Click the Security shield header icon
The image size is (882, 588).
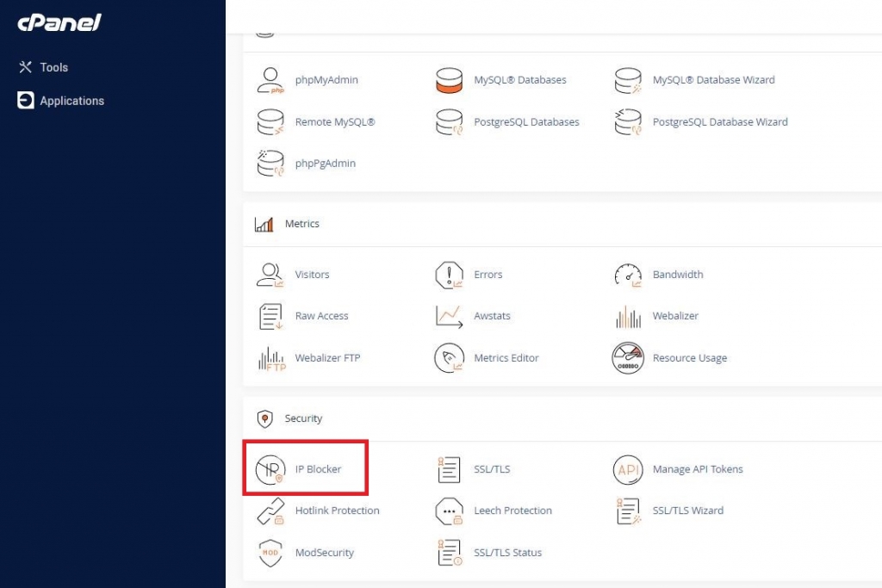(264, 418)
